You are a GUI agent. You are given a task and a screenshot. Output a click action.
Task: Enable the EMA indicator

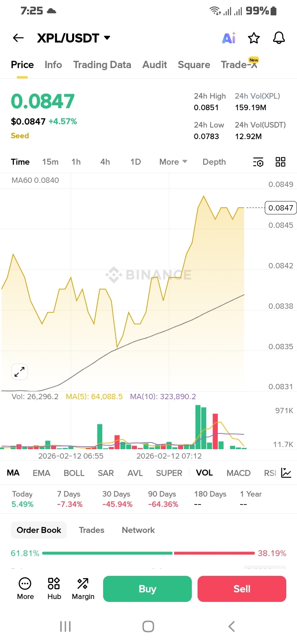(41, 473)
